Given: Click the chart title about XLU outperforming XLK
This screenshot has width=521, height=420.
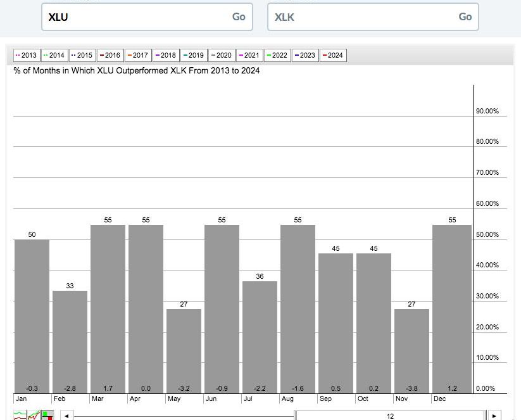Looking at the screenshot, I should click(137, 70).
